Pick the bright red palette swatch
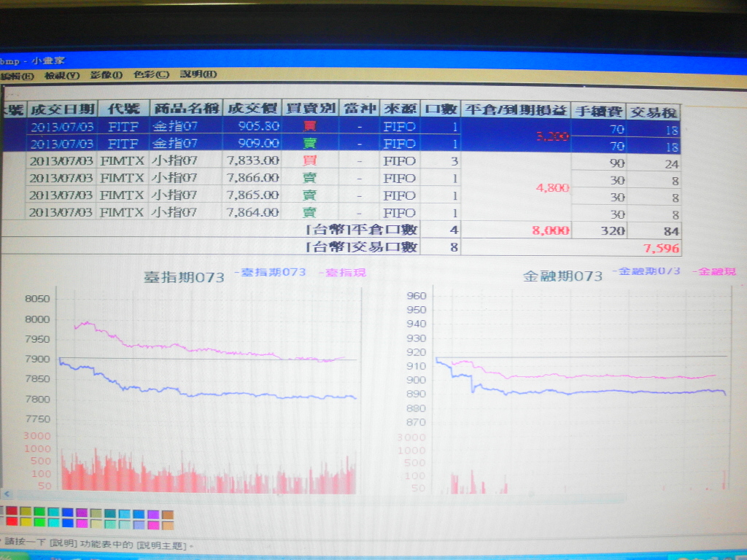Viewport: 747px width, 560px height. [12, 521]
